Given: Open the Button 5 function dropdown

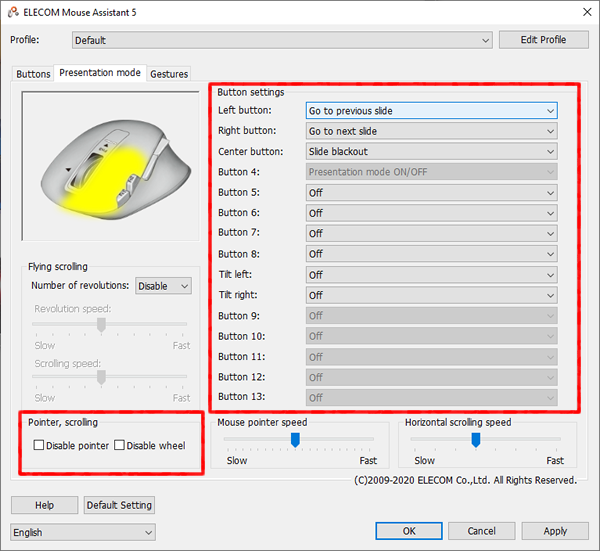Looking at the screenshot, I should (x=431, y=192).
